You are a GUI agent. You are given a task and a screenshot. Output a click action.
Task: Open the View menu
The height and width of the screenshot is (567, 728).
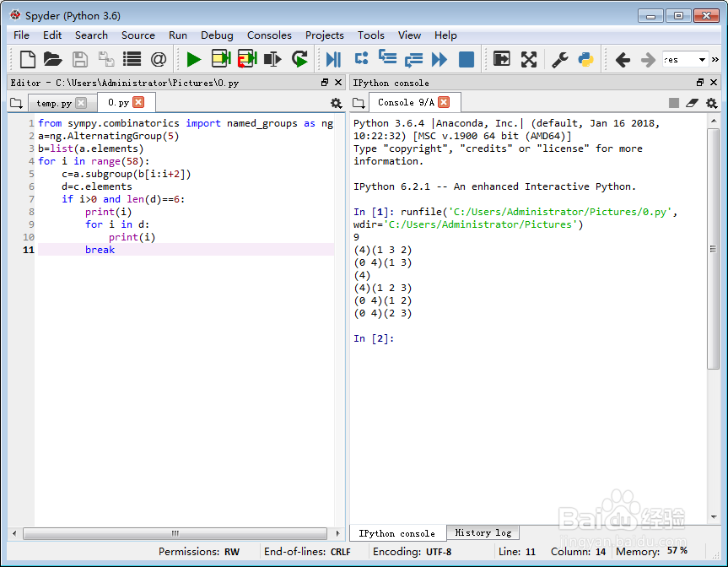409,35
